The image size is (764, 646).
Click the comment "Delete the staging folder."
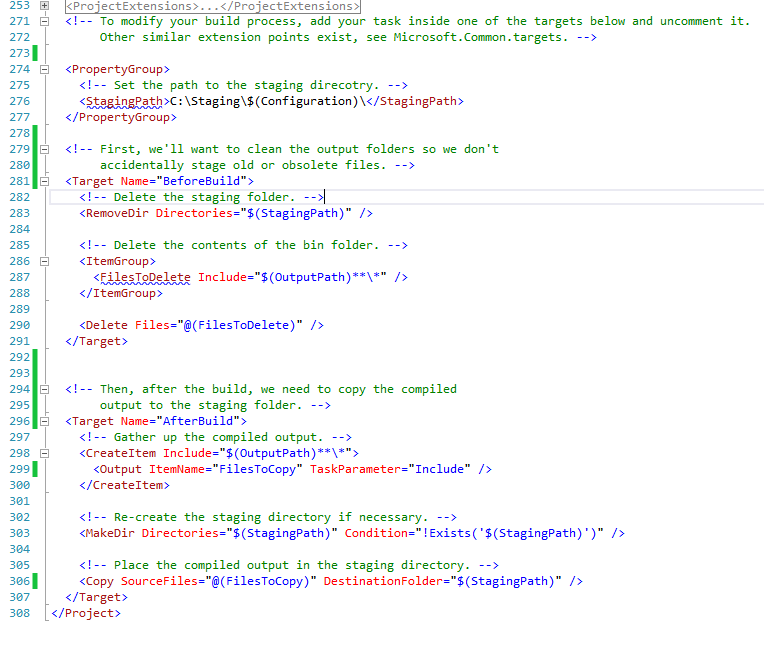(204, 197)
